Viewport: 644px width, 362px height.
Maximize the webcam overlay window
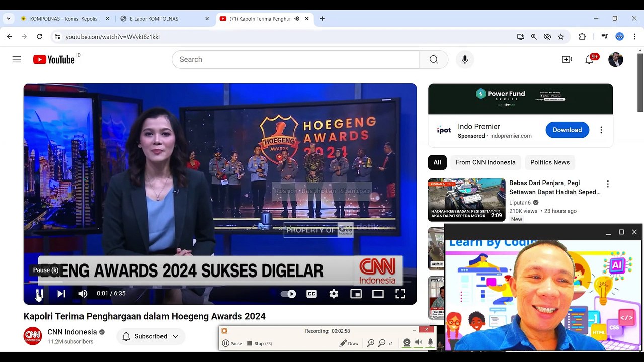pos(621,232)
